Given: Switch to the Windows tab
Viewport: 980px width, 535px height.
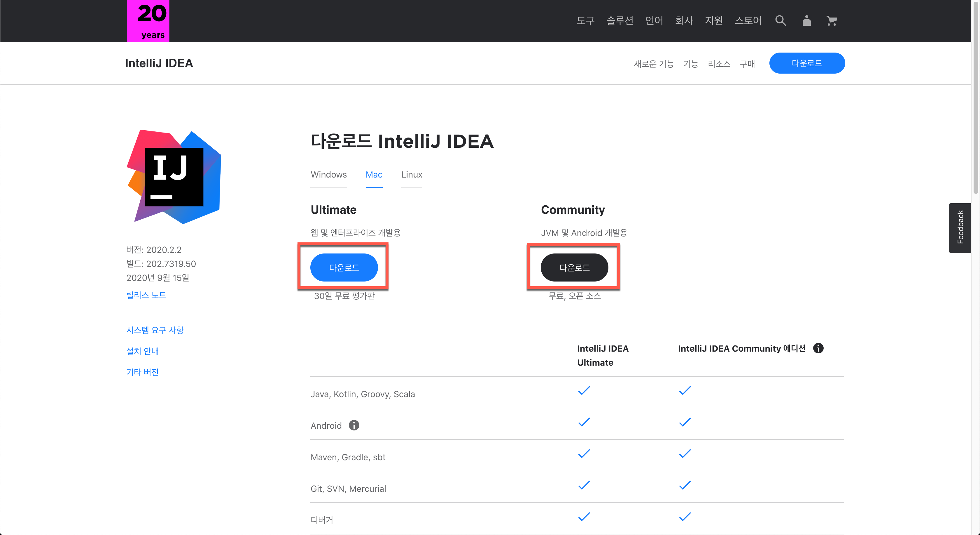Looking at the screenshot, I should pyautogui.click(x=328, y=174).
